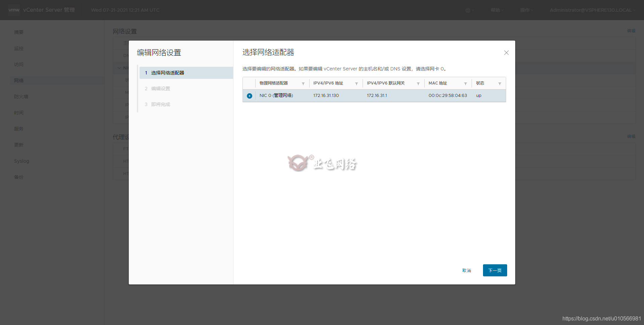Close the network adapter dialog

[x=506, y=53]
